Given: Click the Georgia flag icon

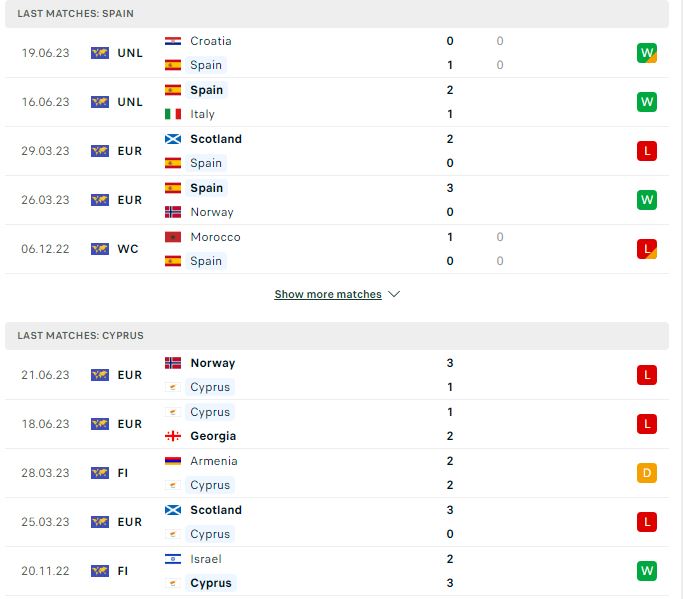Looking at the screenshot, I should click(x=173, y=436).
